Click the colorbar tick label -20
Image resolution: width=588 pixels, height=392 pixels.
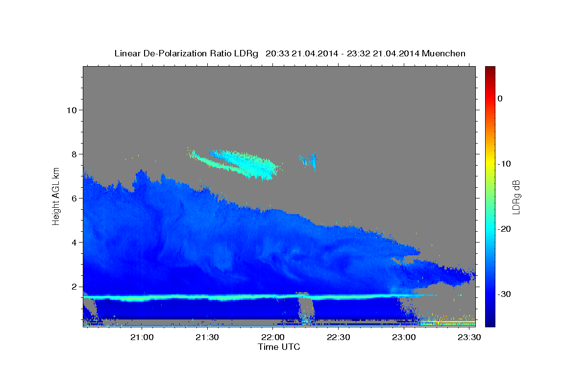pyautogui.click(x=504, y=229)
